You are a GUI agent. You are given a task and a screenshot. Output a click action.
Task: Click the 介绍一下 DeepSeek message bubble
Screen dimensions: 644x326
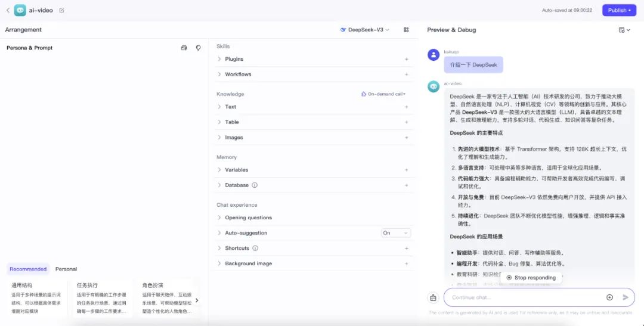(x=473, y=65)
